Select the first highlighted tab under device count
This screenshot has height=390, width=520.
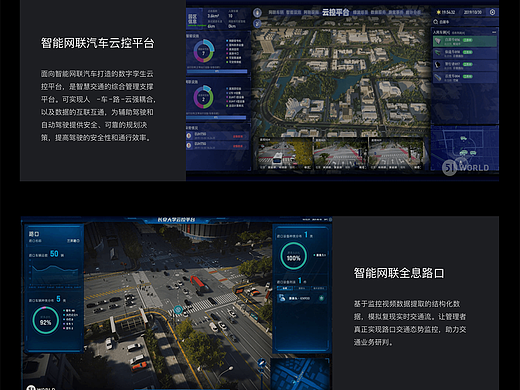coord(285,288)
